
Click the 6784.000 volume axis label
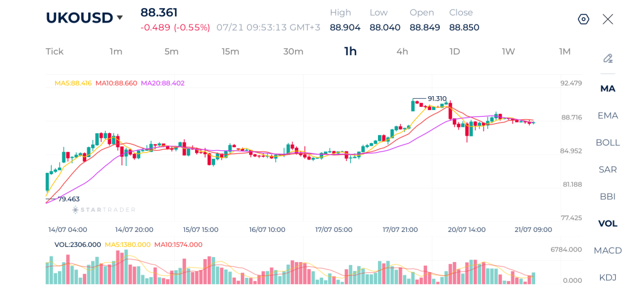[x=567, y=249]
